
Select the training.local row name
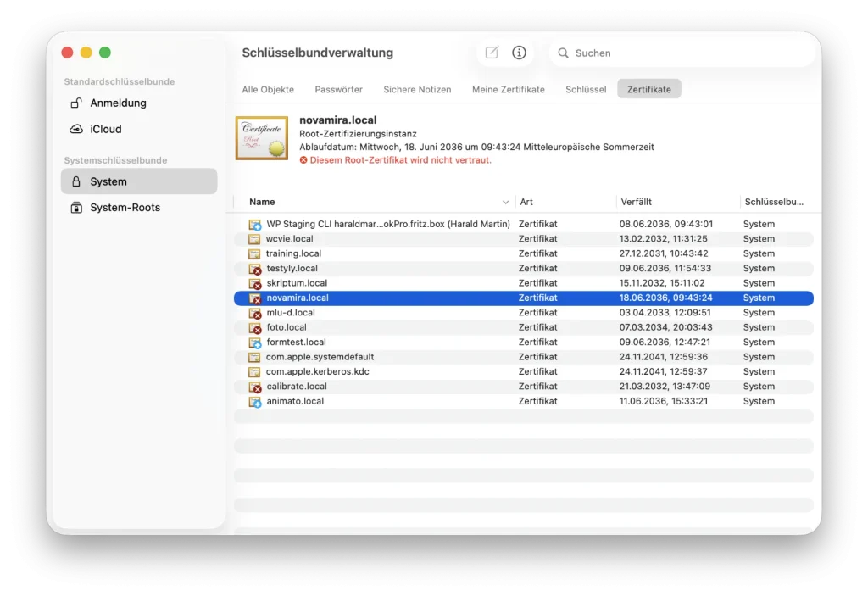pos(293,253)
